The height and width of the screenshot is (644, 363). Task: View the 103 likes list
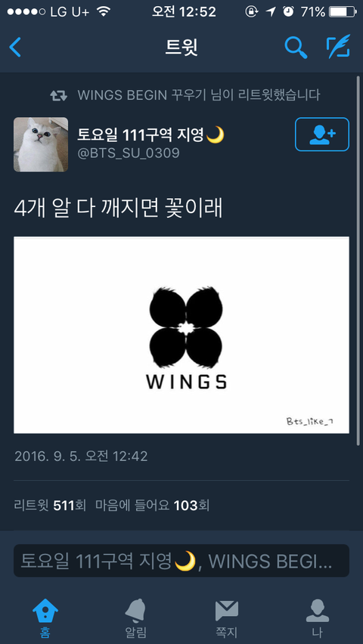(153, 506)
